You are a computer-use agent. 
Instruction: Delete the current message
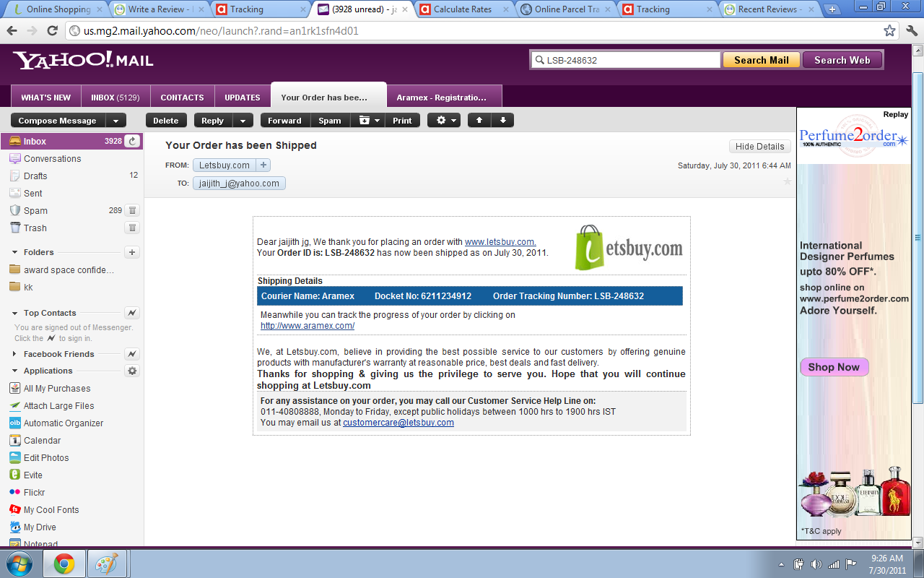(x=166, y=121)
